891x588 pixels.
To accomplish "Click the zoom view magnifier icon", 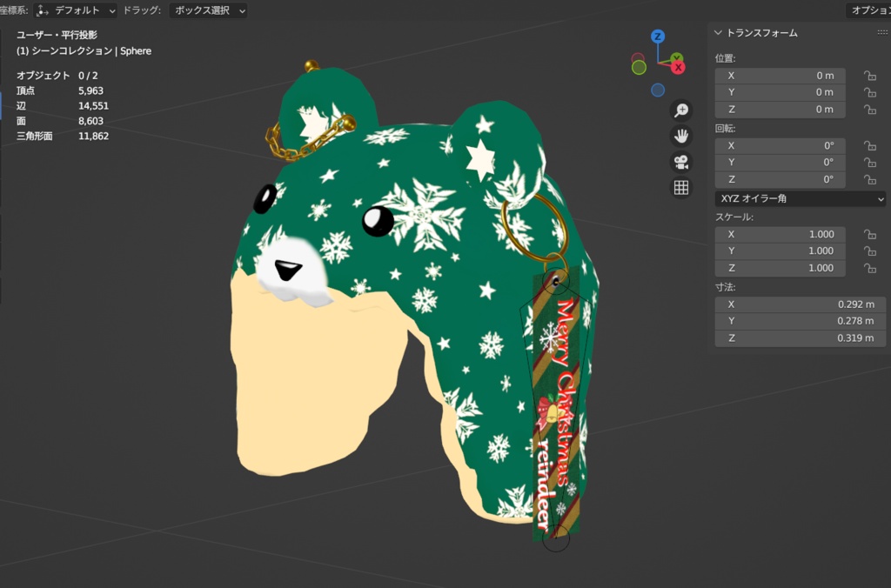I will click(x=680, y=110).
